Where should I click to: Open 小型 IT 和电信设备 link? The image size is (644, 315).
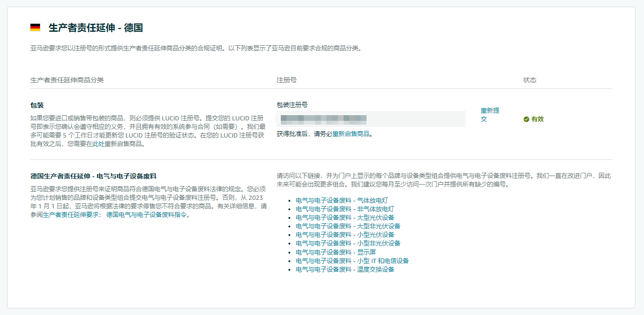(352, 261)
